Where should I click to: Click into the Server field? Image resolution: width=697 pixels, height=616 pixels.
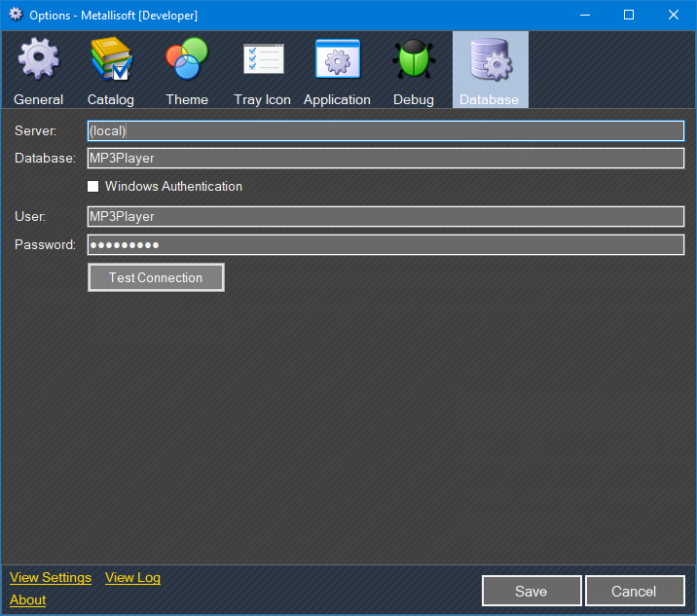[385, 131]
